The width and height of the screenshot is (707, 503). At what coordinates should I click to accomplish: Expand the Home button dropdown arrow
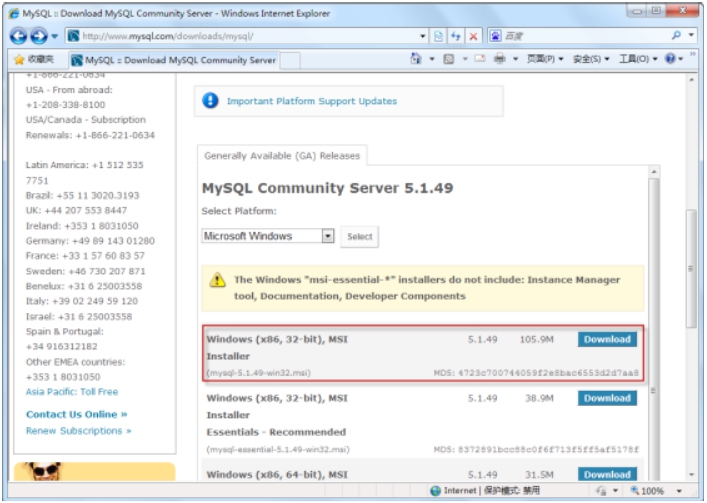coord(432,59)
